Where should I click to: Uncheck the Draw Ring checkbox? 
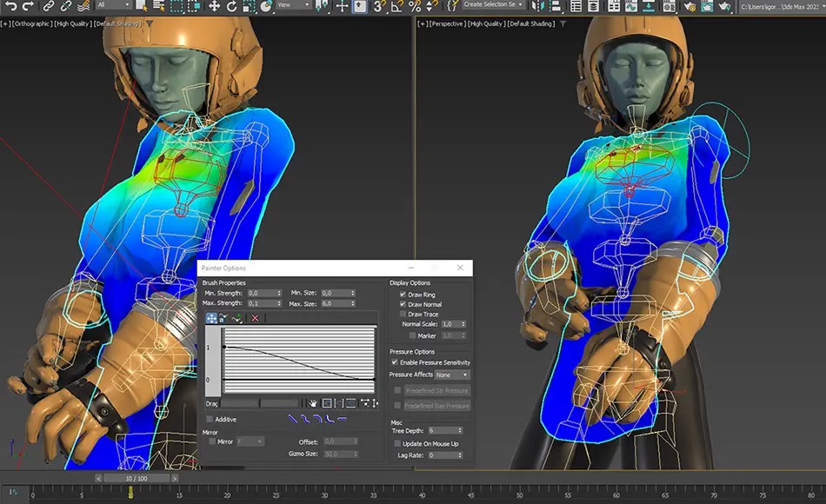(x=403, y=295)
